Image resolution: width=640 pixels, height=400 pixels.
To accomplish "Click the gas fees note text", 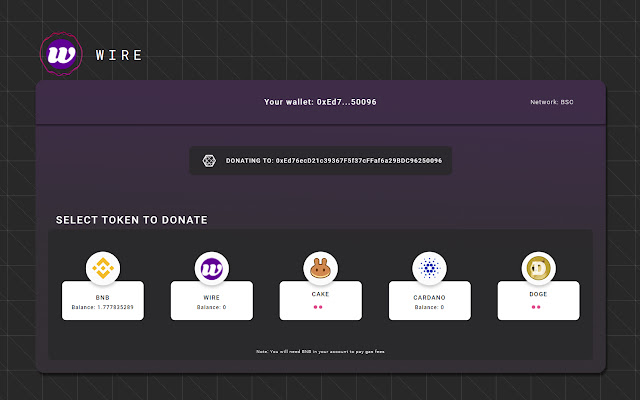I will [x=320, y=351].
